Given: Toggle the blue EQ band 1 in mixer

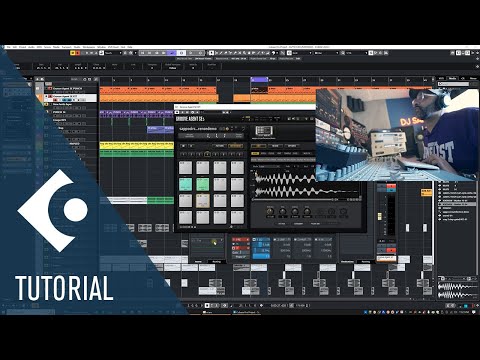Looking at the screenshot, I should click(x=261, y=239).
